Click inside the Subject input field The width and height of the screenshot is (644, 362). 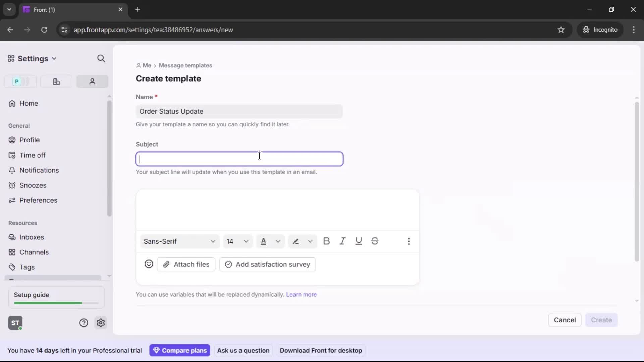pos(239,159)
